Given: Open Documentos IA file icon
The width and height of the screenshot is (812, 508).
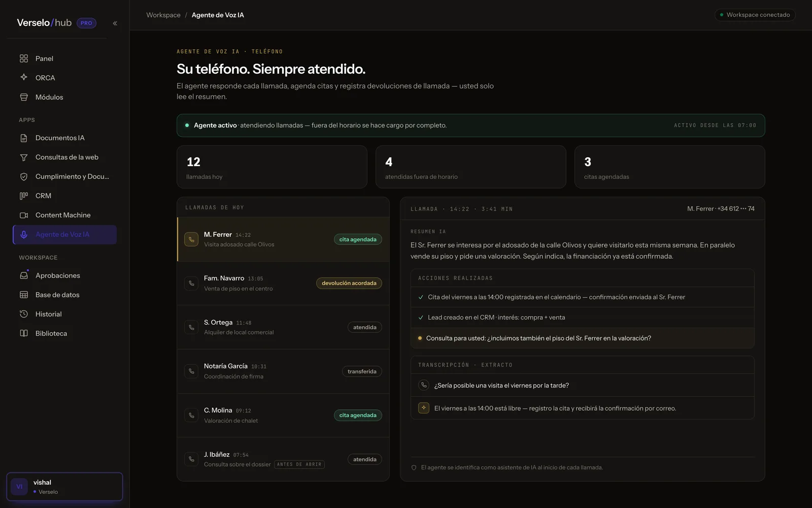Looking at the screenshot, I should click(24, 138).
